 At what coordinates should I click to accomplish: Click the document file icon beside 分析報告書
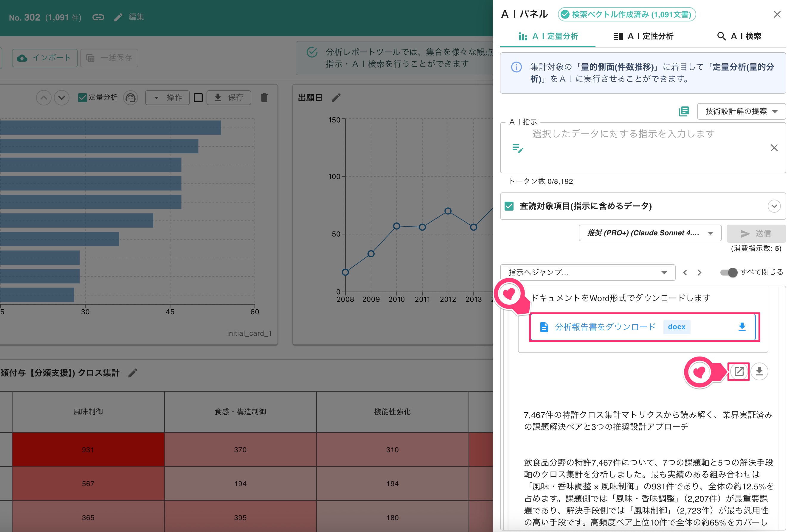click(x=544, y=327)
